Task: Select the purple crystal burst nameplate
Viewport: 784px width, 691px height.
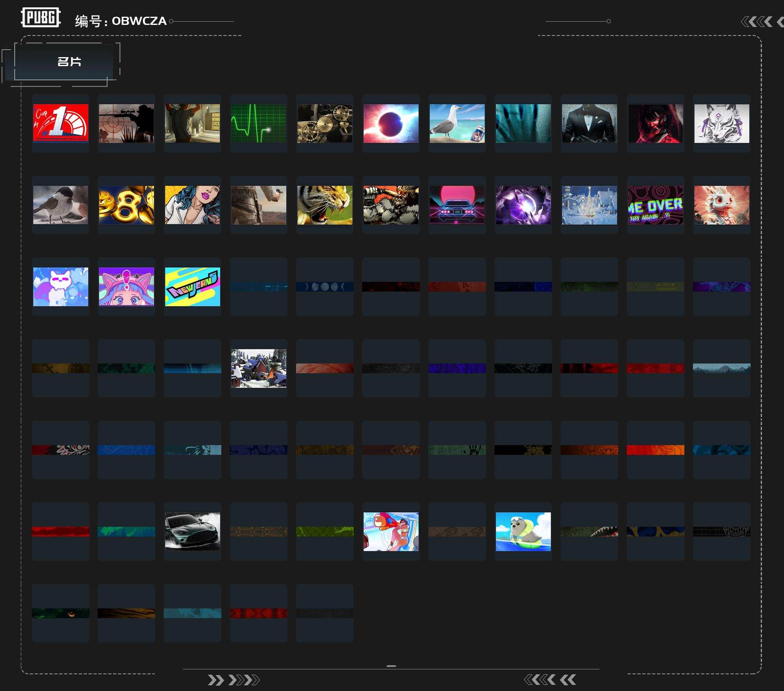Action: pyautogui.click(x=523, y=205)
